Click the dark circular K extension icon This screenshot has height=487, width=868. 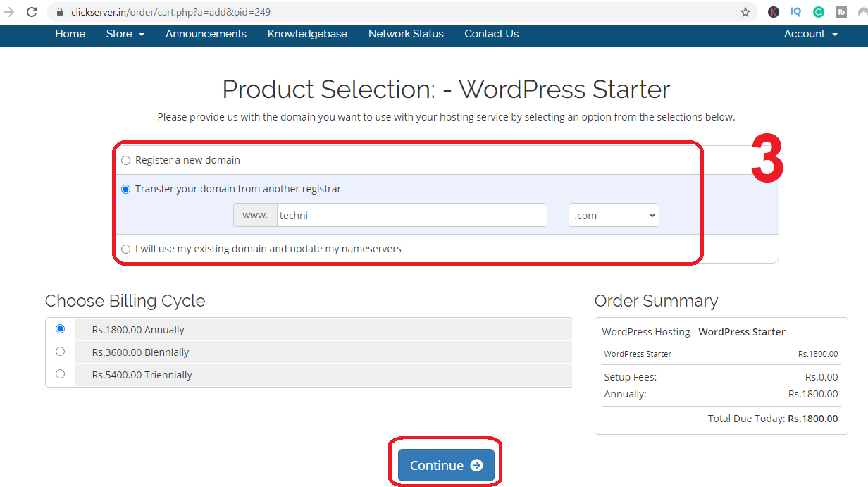coord(773,12)
